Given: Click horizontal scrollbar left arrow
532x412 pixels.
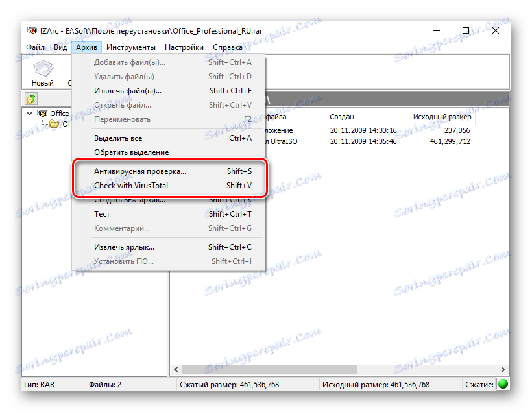Looking at the screenshot, I should [176, 369].
